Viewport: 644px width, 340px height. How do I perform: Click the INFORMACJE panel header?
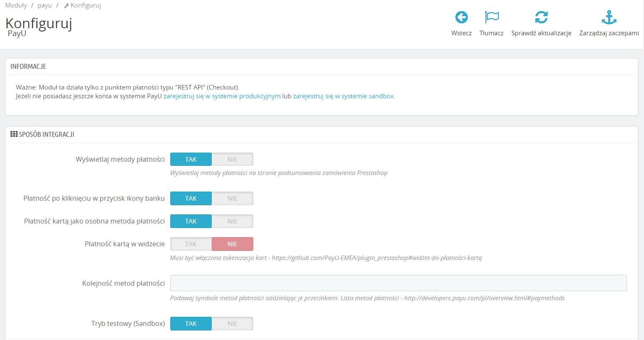[x=28, y=66]
